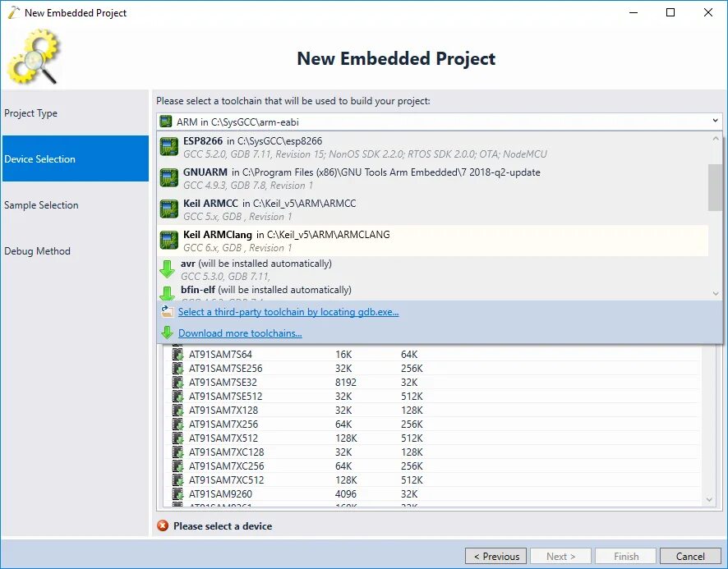Click the Keil ARMCC toolchain chip icon
This screenshot has height=569, width=728.
pos(169,209)
